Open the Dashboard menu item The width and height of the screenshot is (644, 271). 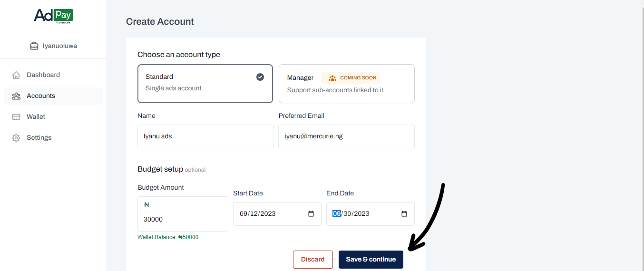point(43,75)
